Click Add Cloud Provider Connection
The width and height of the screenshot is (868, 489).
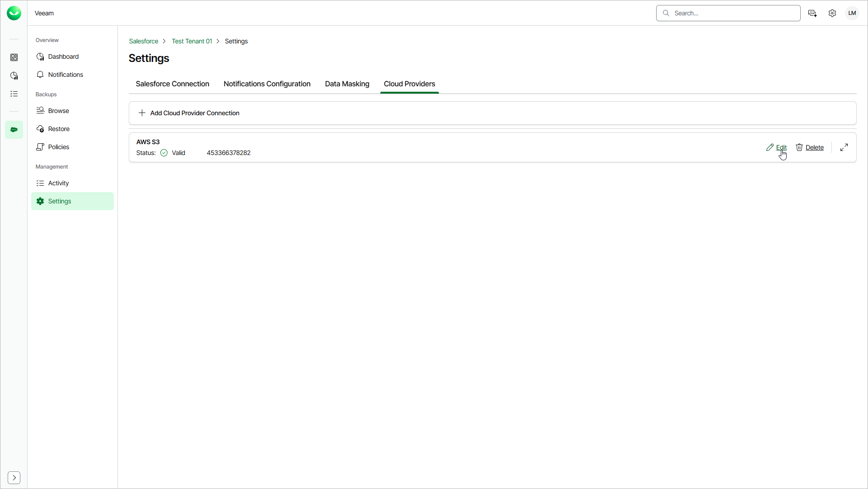point(195,113)
